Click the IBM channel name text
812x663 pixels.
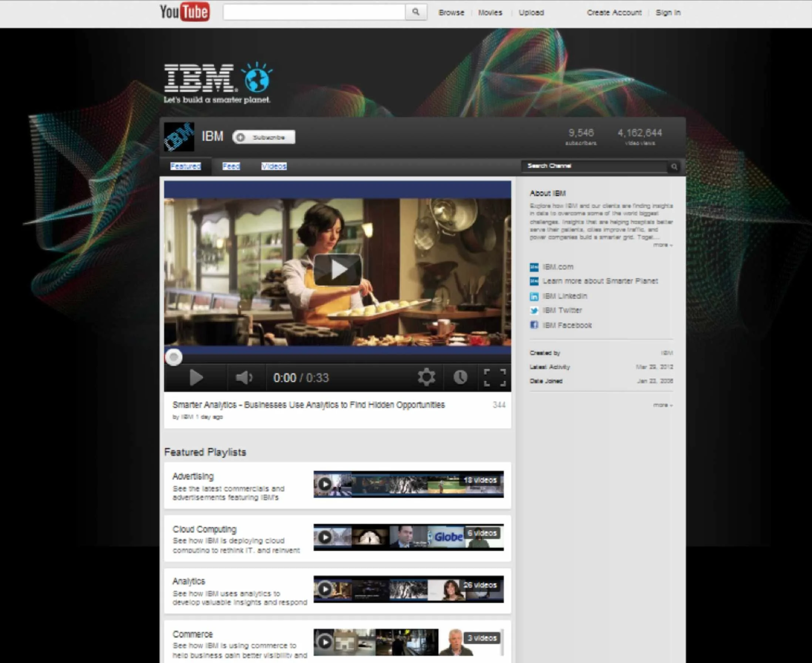point(212,136)
